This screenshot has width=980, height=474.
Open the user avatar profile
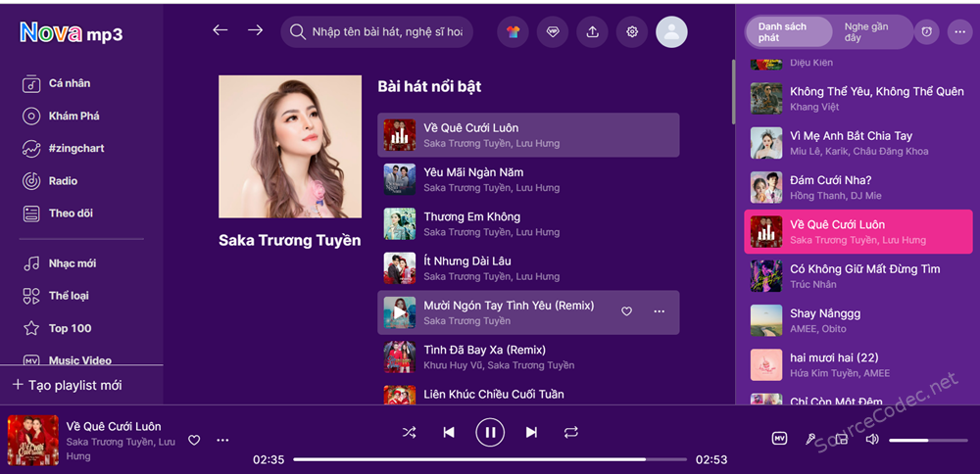671,32
